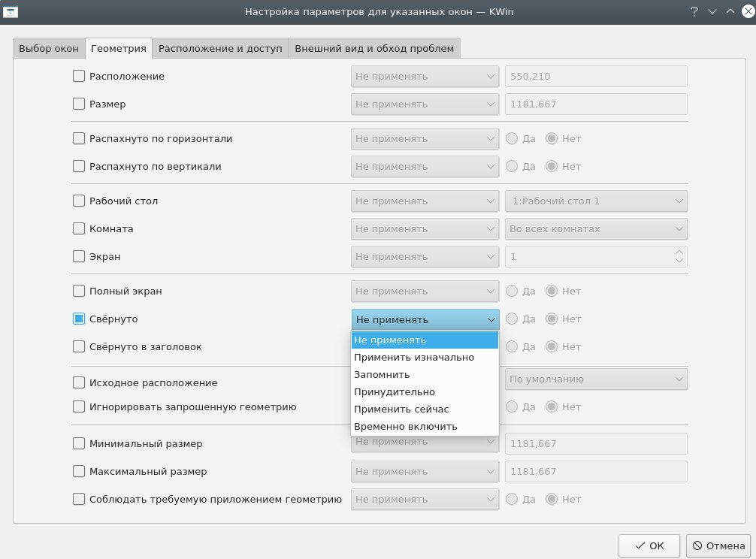This screenshot has height=559, width=756.
Task: Open the Экран rule dropdown
Action: click(425, 257)
